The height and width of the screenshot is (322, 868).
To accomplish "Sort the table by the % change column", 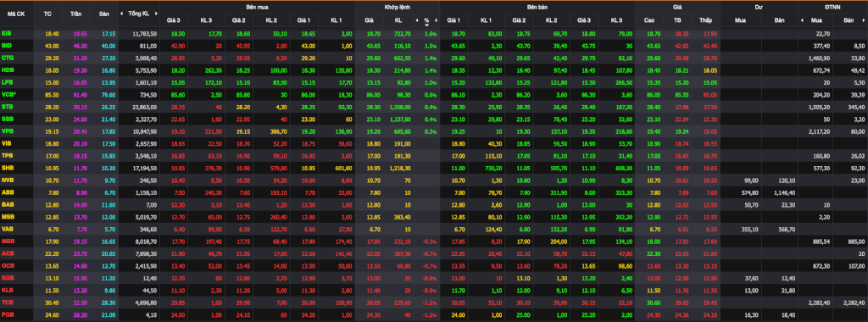I will coord(426,20).
